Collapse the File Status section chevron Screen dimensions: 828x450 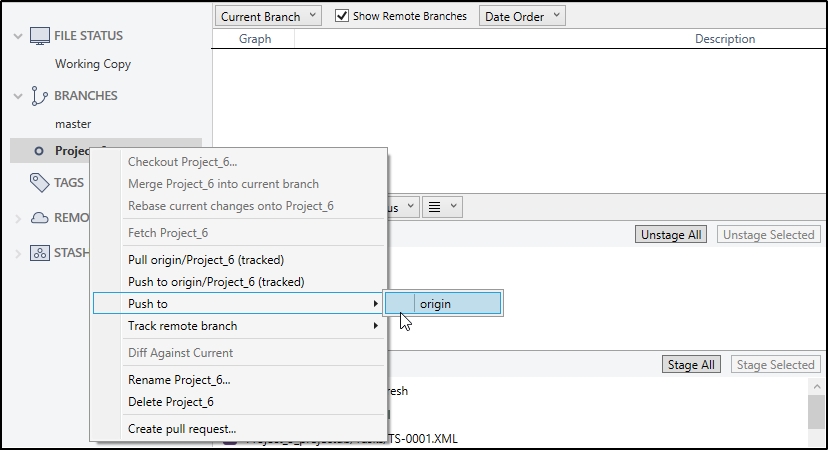click(x=18, y=36)
